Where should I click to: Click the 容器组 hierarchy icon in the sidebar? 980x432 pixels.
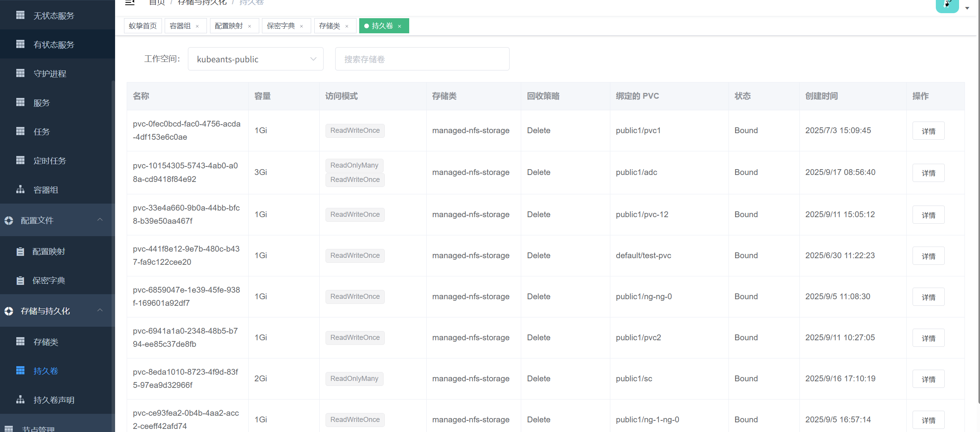(x=20, y=189)
